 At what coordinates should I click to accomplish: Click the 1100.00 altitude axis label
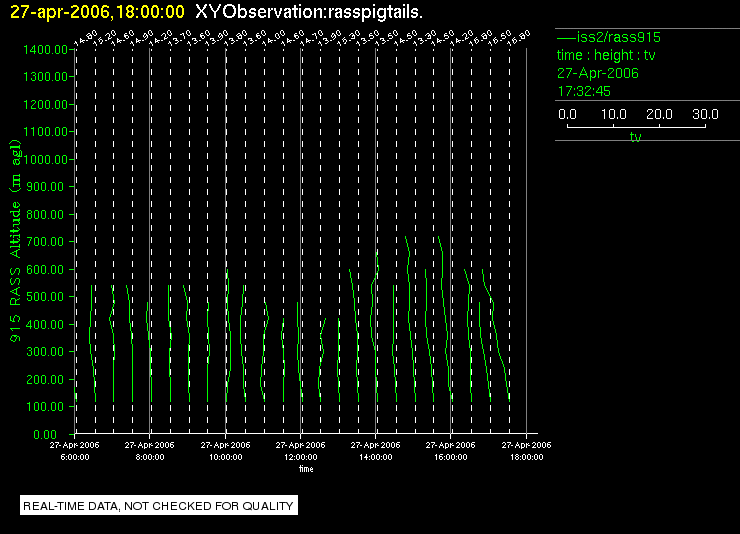(45, 132)
